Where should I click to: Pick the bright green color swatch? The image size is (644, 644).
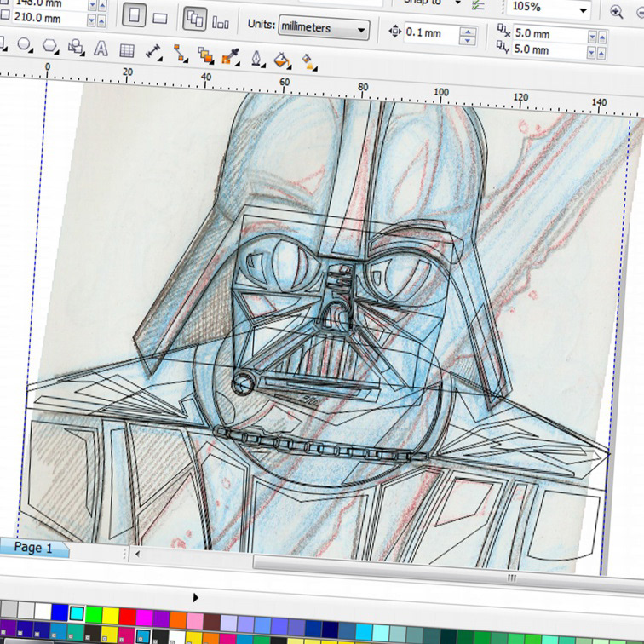[x=93, y=615]
